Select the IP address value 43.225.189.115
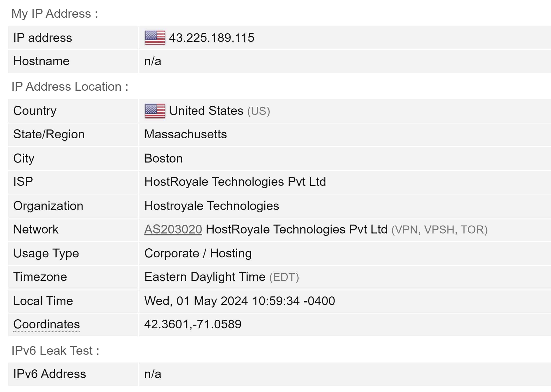Screen dimensions: 551x392 tap(212, 38)
